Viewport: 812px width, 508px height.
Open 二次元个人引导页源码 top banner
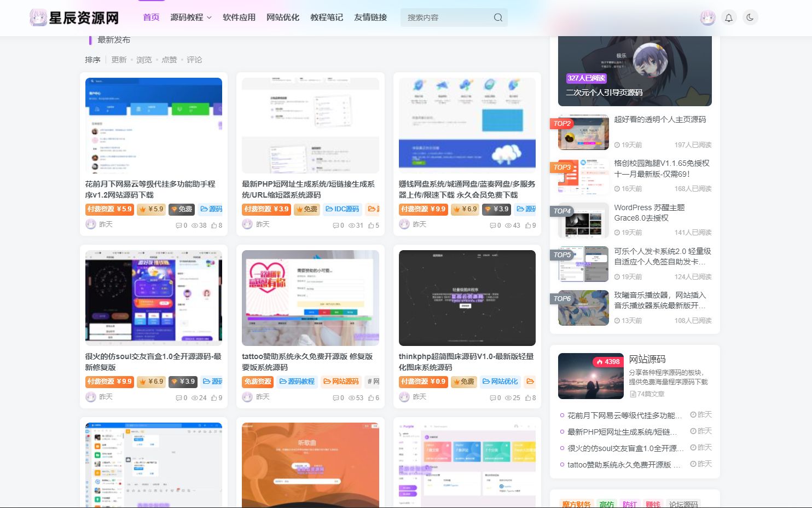coord(635,71)
